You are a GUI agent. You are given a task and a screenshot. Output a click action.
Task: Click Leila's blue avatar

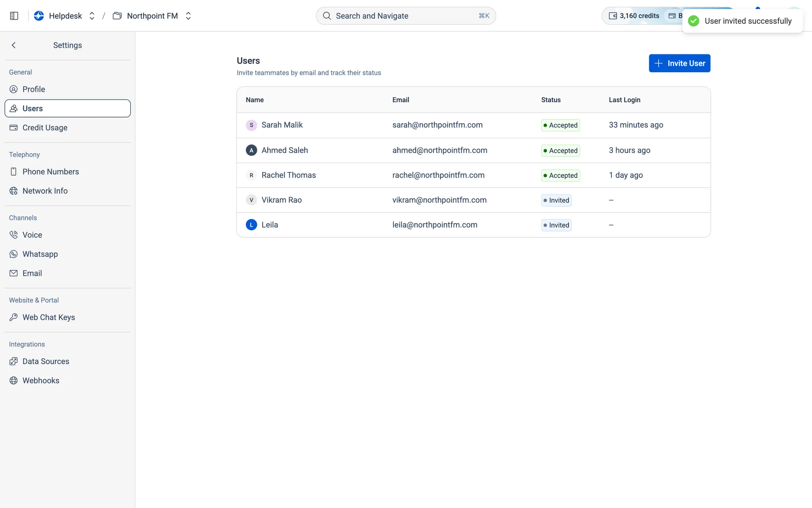click(x=251, y=225)
